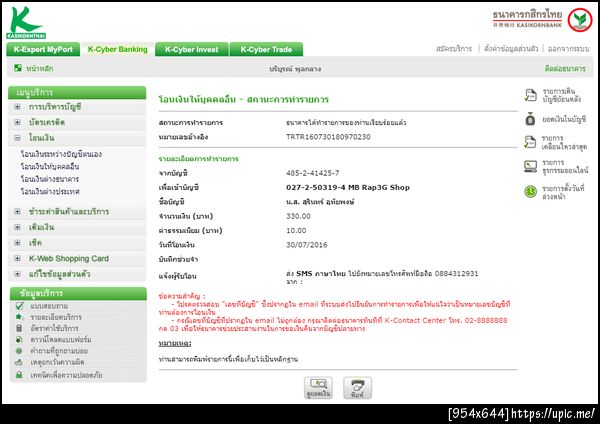Open the เทคนิคเพื่อความปลอดภัย link
The height and width of the screenshot is (424, 600).
pyautogui.click(x=67, y=375)
